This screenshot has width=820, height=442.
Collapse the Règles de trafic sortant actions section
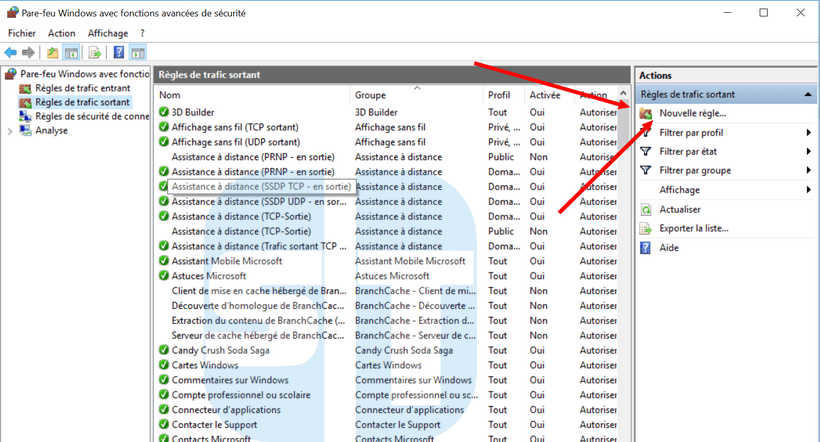pyautogui.click(x=807, y=94)
